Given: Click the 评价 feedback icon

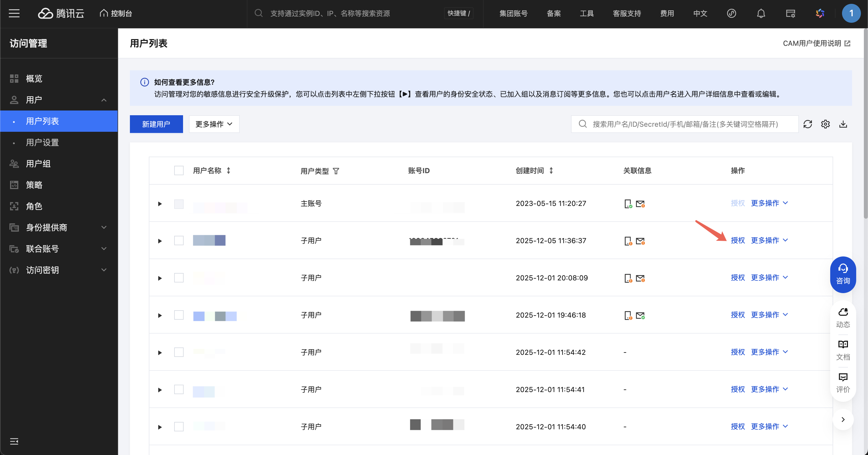Looking at the screenshot, I should pos(843,382).
